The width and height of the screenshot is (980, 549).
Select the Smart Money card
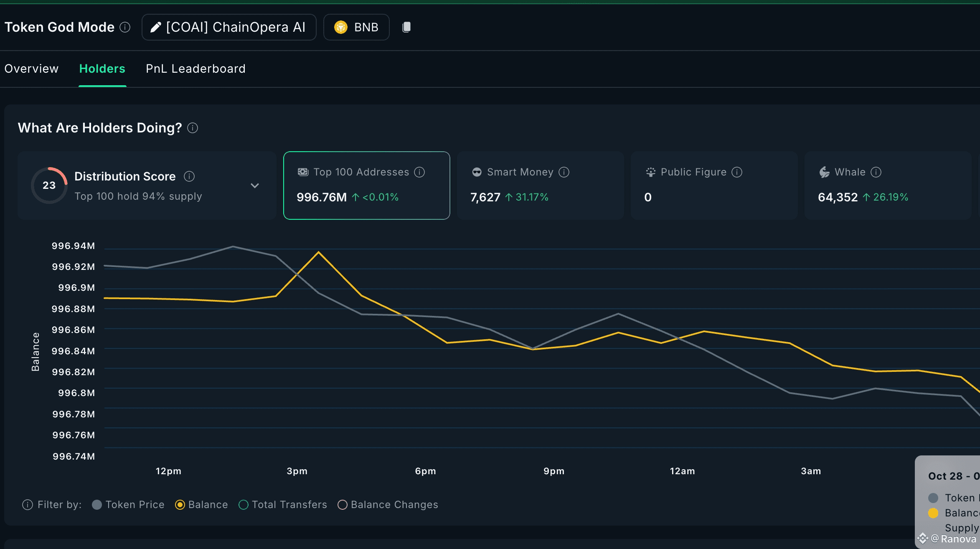(540, 186)
